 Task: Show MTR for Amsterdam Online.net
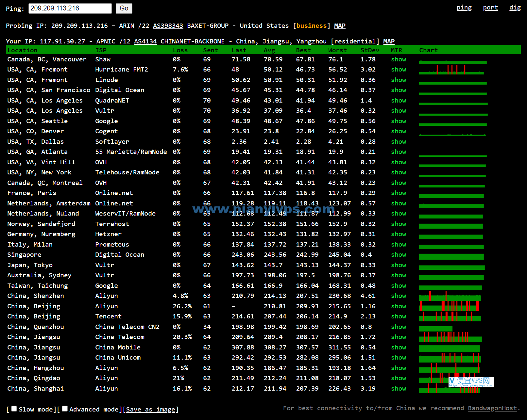tap(399, 203)
